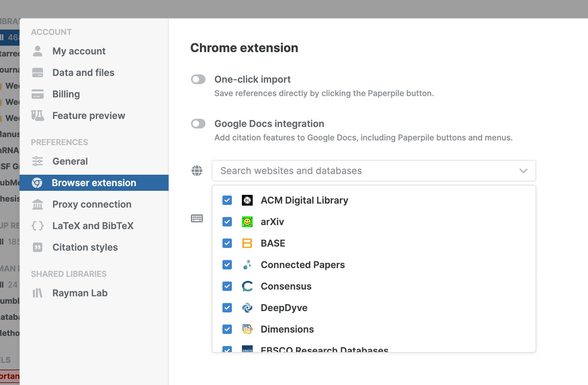The width and height of the screenshot is (588, 385).
Task: Open LaTeX and BibTeX settings
Action: point(93,226)
